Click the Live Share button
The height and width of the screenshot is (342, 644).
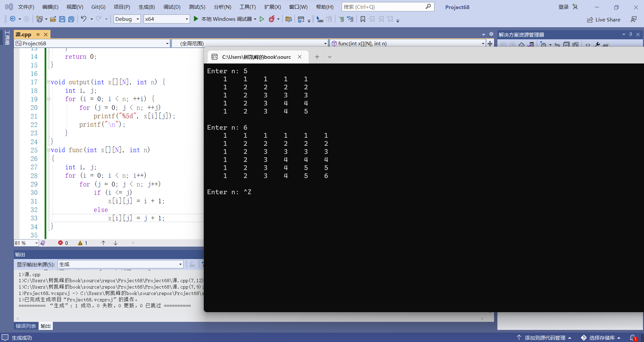coord(604,19)
